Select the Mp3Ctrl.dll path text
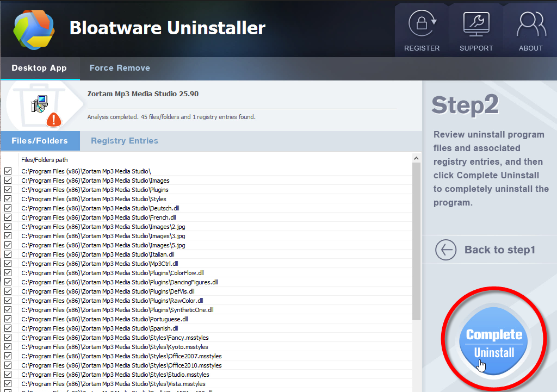The height and width of the screenshot is (392, 557). coord(100,264)
